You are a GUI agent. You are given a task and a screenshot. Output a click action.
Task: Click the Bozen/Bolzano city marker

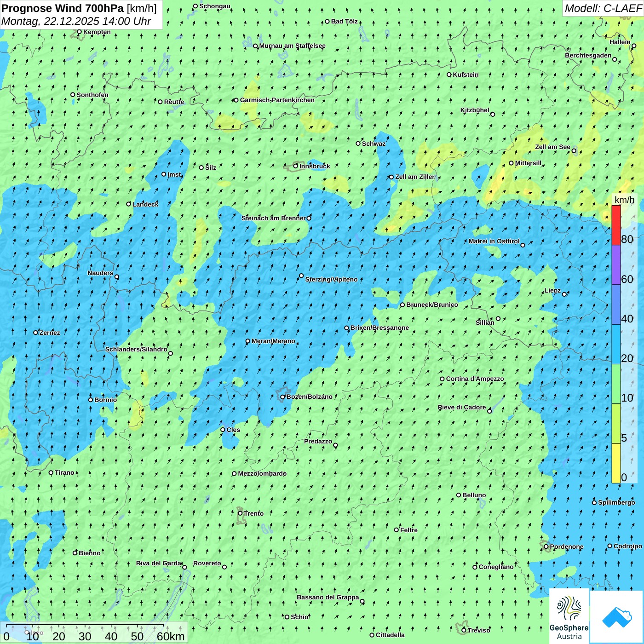283,397
